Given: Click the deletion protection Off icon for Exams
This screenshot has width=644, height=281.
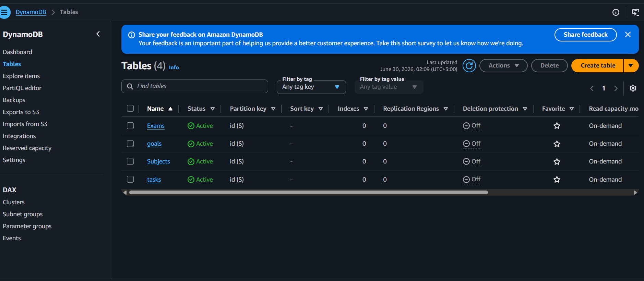Looking at the screenshot, I should [x=466, y=126].
